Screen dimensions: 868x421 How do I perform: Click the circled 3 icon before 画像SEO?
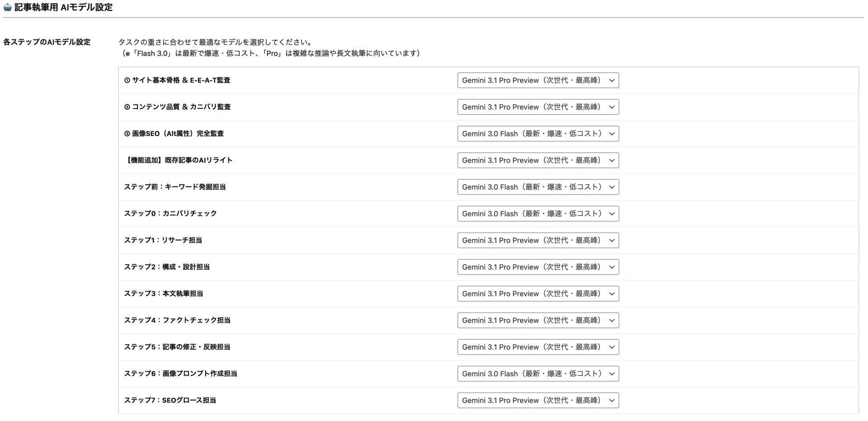coord(127,134)
